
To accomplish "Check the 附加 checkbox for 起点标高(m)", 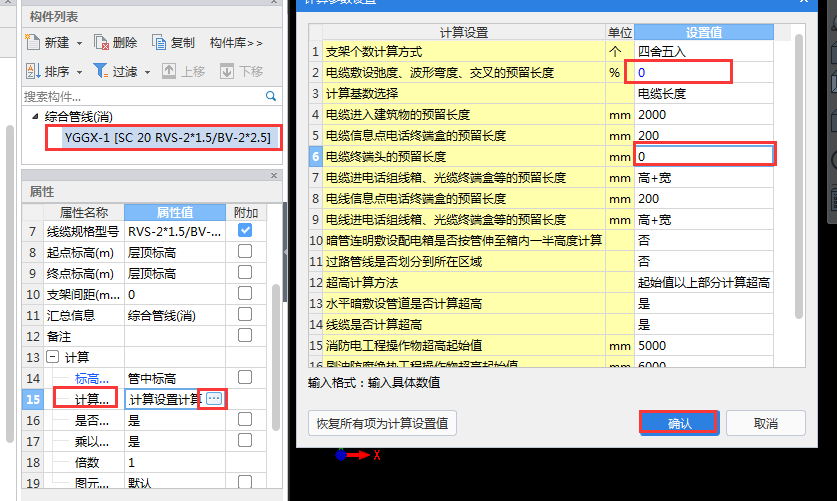I will coord(245,251).
